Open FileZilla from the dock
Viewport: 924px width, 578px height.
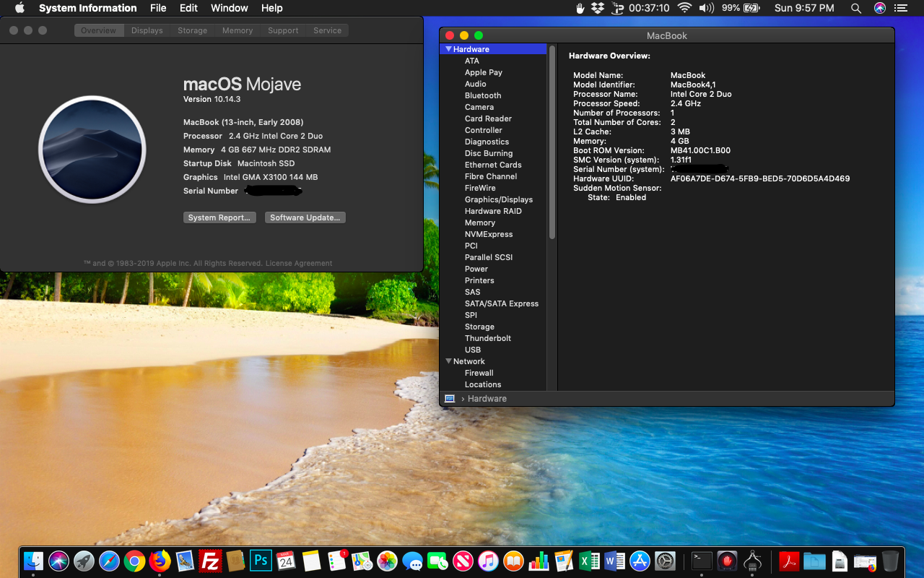(x=210, y=561)
